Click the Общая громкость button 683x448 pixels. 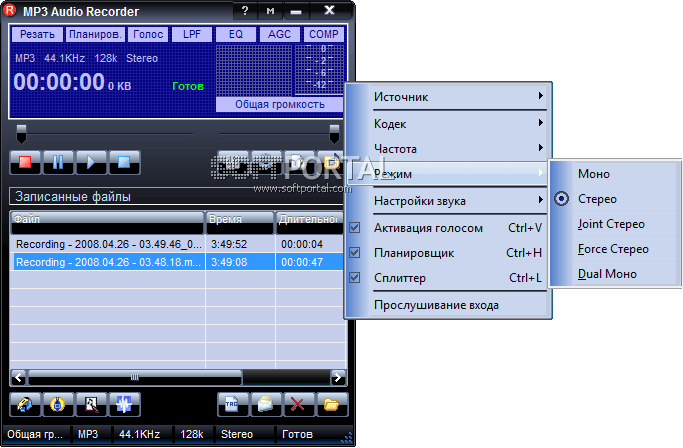(280, 105)
